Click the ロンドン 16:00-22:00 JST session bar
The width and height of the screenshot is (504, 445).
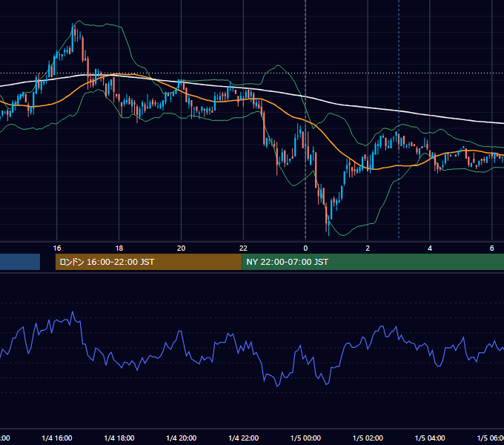point(148,262)
